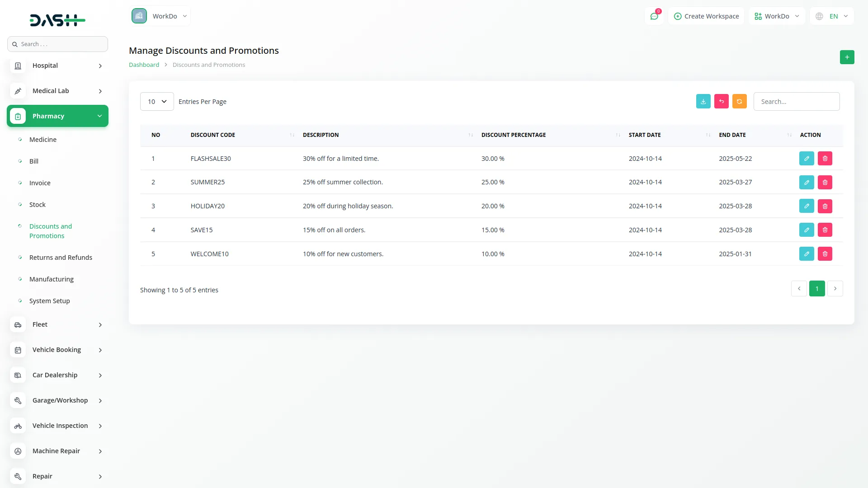The width and height of the screenshot is (868, 488).
Task: Expand the Fleet sidebar menu
Action: pyautogui.click(x=57, y=324)
